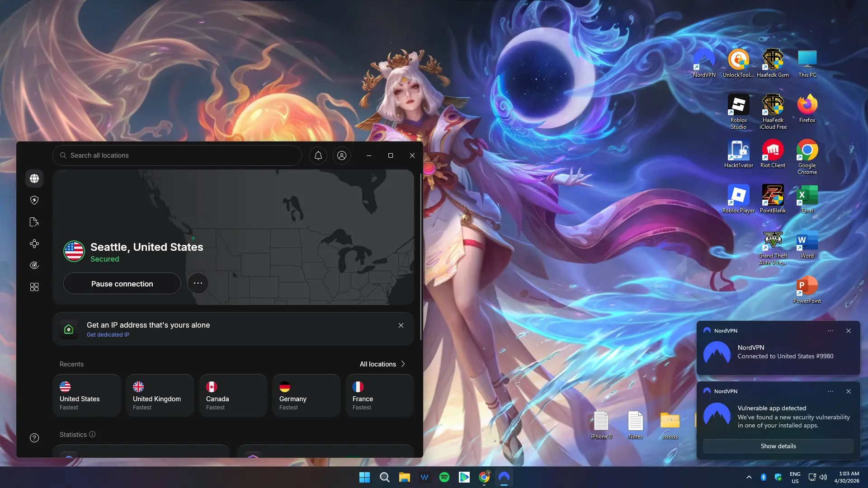868x488 pixels.
Task: Open the account profile icon
Action: click(x=342, y=155)
